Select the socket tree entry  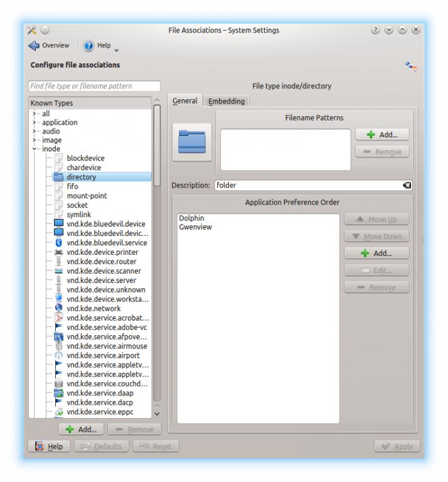[77, 205]
